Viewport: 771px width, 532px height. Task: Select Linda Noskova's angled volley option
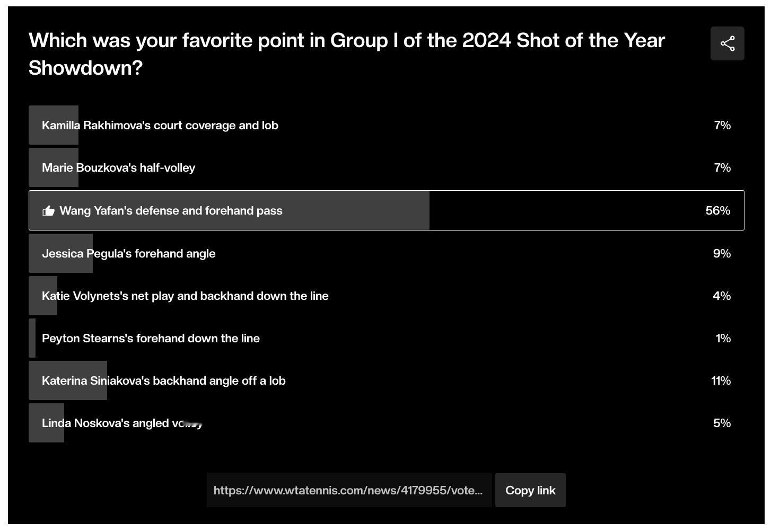coord(387,423)
